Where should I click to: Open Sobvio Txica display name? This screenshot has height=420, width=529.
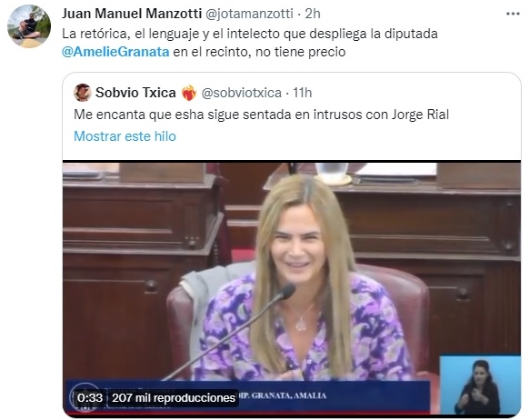click(x=135, y=93)
